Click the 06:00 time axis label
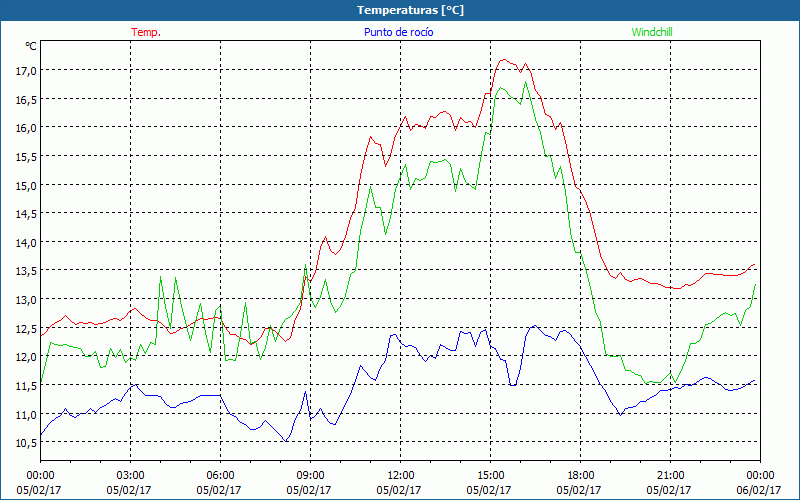Screen dimensions: 800x500 pyautogui.click(x=220, y=476)
